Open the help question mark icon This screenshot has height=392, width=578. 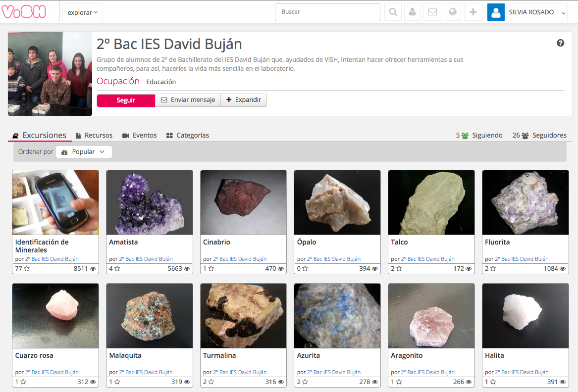[x=560, y=43]
